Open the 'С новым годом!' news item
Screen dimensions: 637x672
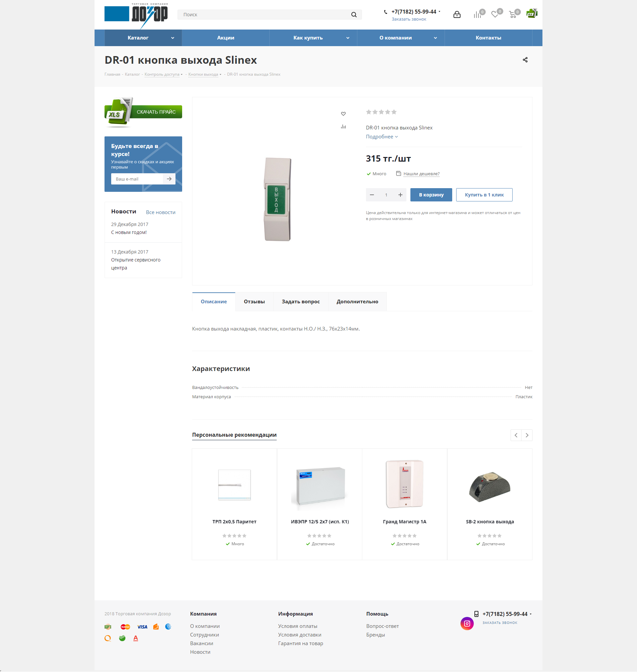coord(129,233)
